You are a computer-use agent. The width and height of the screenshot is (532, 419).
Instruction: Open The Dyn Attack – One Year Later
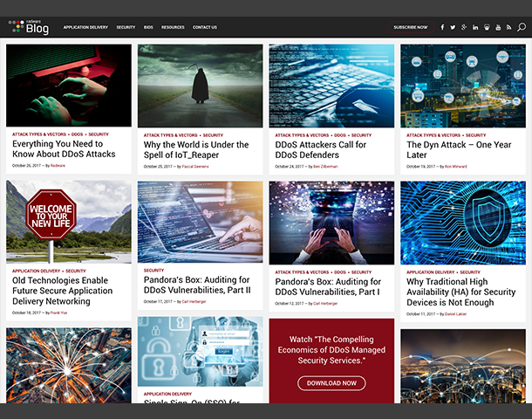pyautogui.click(x=459, y=150)
